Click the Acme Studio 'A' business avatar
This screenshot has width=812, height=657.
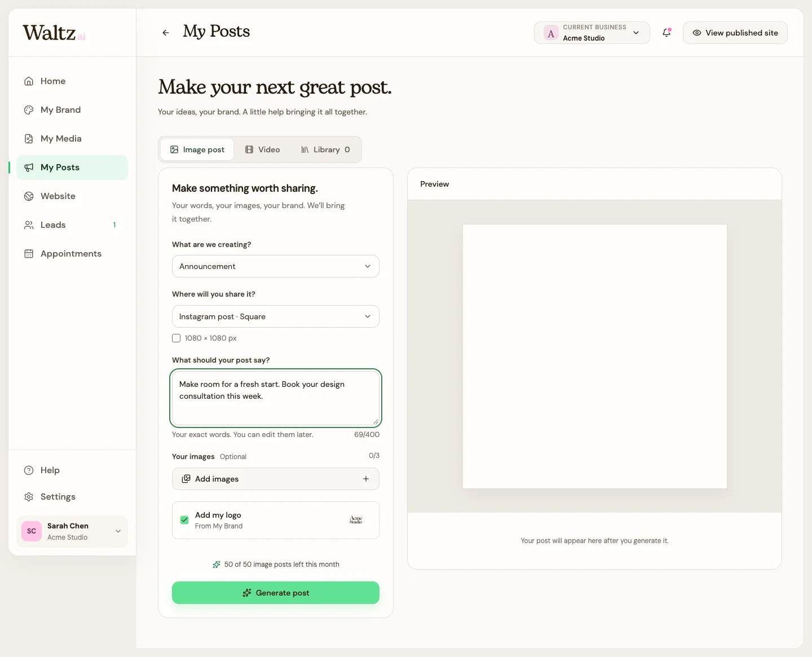551,33
